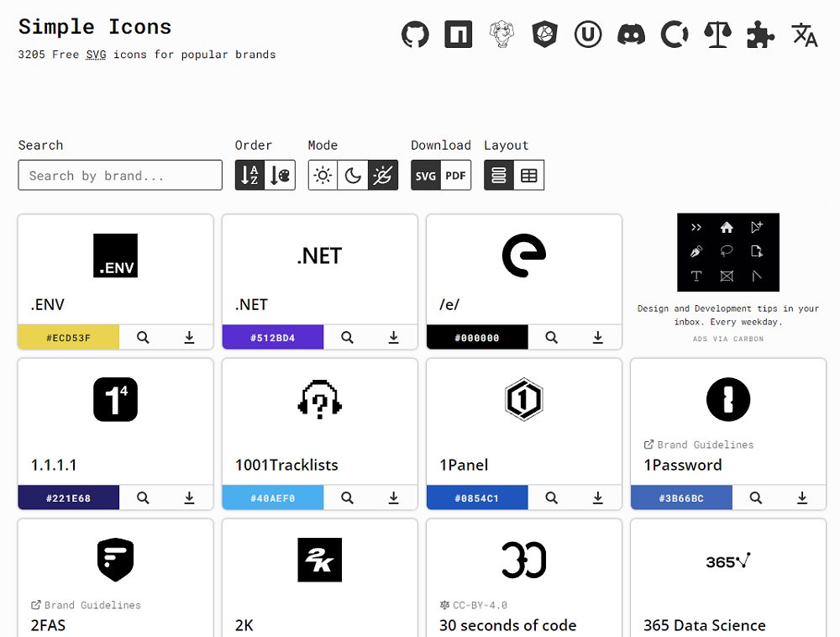Image resolution: width=840 pixels, height=637 pixels.
Task: Preview the 1Panel icon with magnifier
Action: click(x=551, y=497)
